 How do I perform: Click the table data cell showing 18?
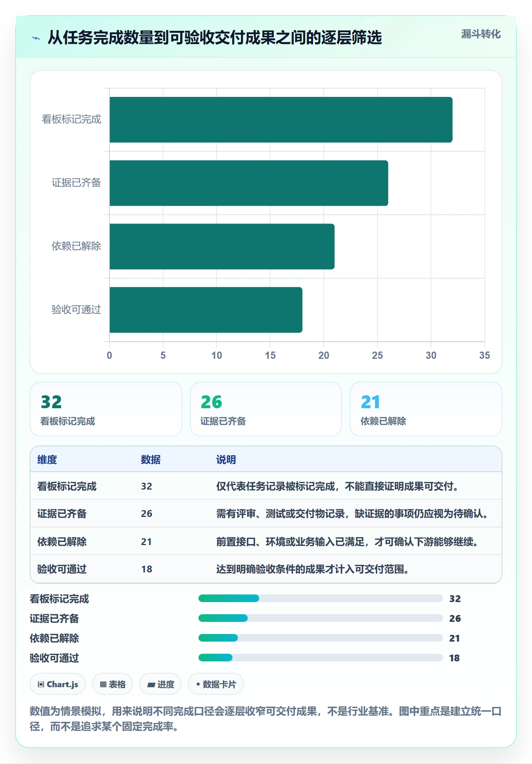point(147,569)
